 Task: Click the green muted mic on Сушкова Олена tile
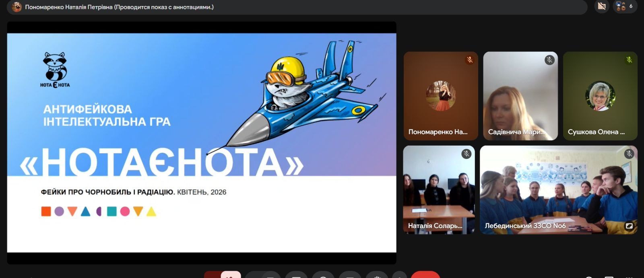(629, 60)
